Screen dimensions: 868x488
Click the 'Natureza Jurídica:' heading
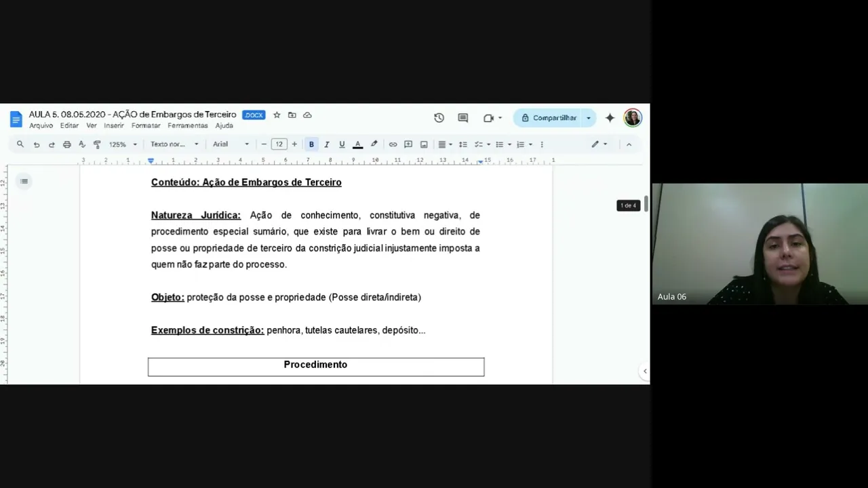point(196,216)
